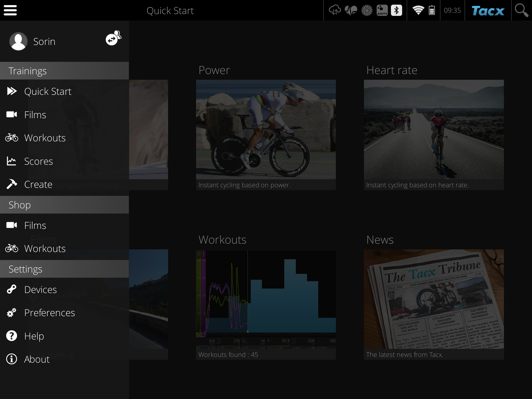Select Create in the side menu
The height and width of the screenshot is (399, 532).
point(64,184)
